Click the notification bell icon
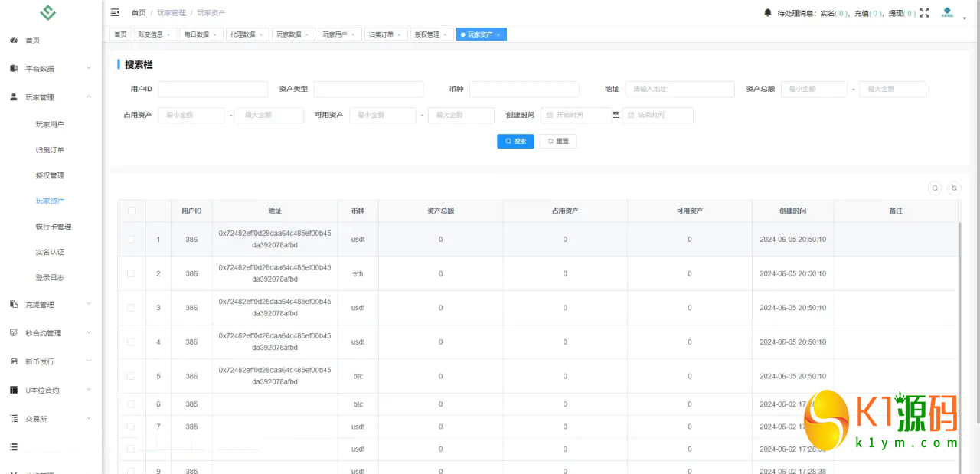 coord(767,12)
